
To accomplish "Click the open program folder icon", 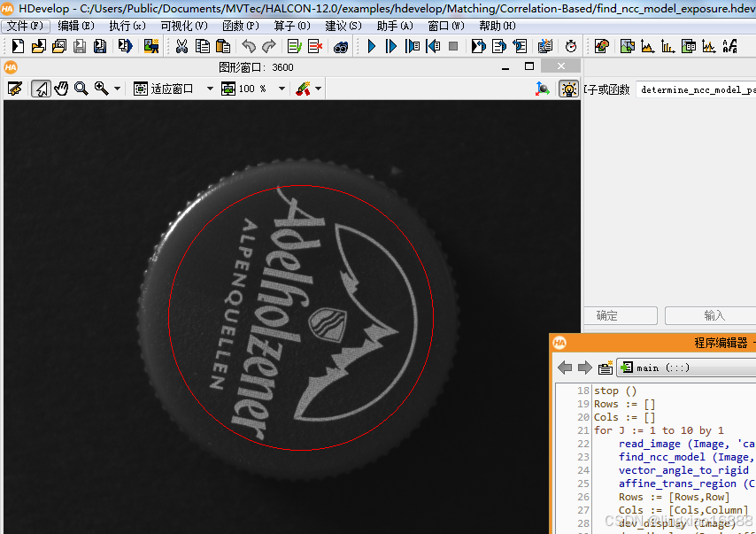I will (39, 46).
